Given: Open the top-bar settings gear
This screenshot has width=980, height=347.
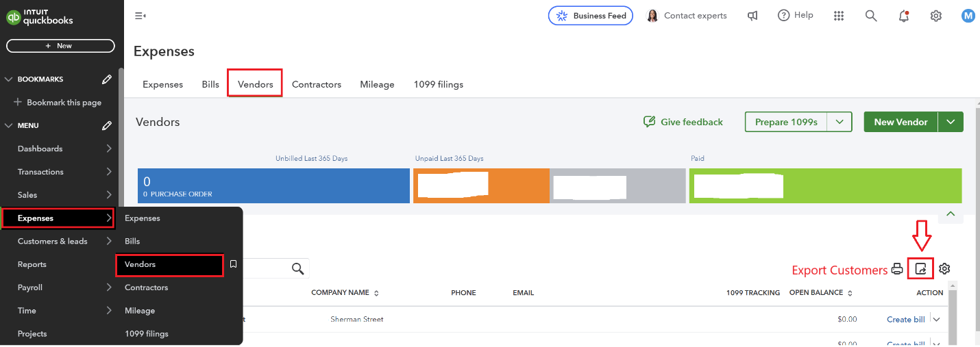Looking at the screenshot, I should [936, 16].
